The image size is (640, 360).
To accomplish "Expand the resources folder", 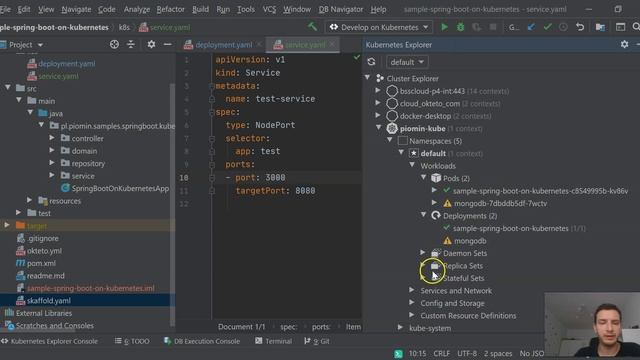I will point(29,200).
